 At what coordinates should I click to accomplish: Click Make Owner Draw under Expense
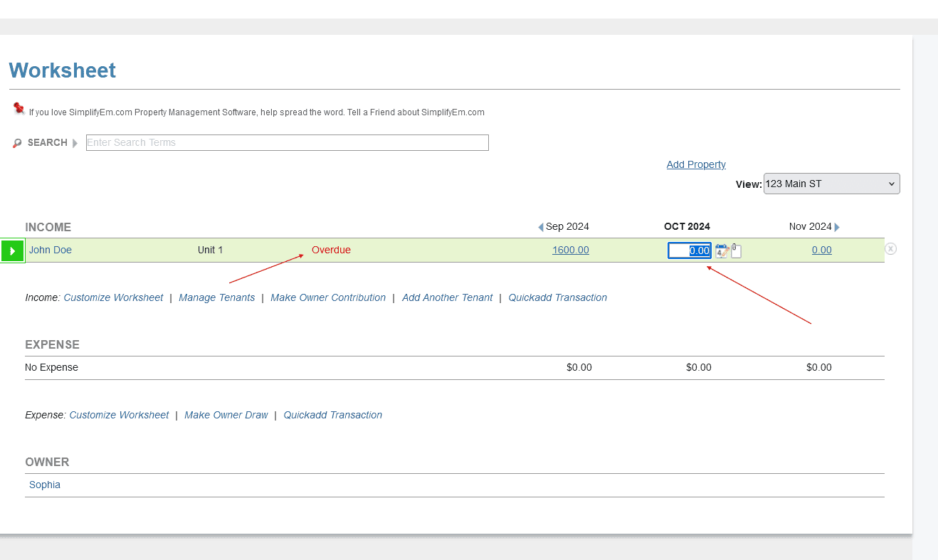pos(226,415)
